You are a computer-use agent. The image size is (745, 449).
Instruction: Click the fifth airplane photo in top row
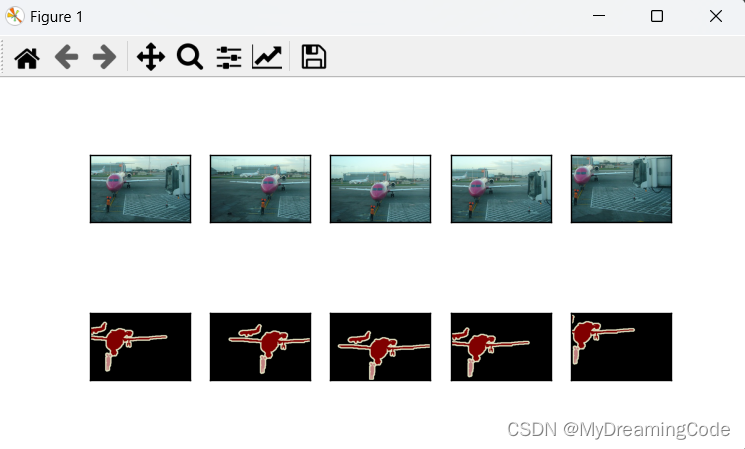point(621,189)
